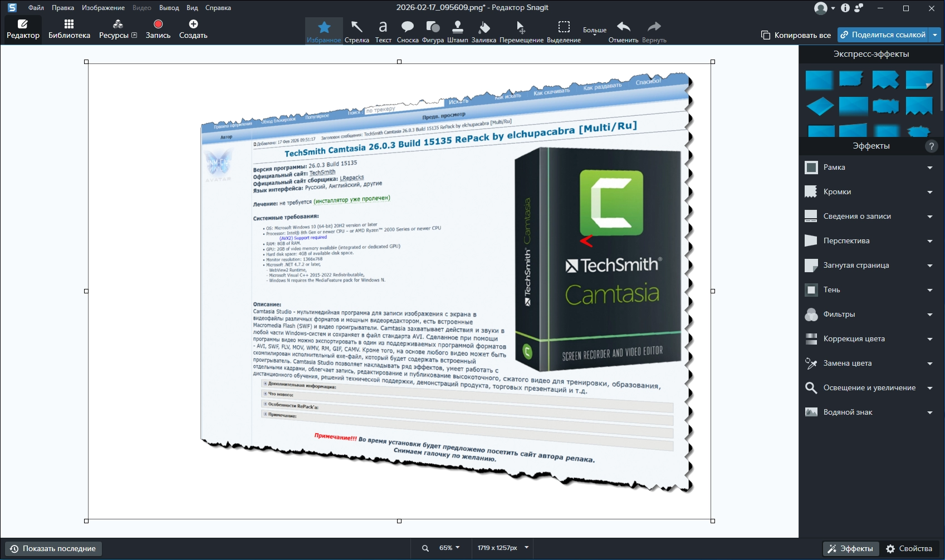945x560 pixels.
Task: Click the zoom magnifier in status bar
Action: point(425,548)
